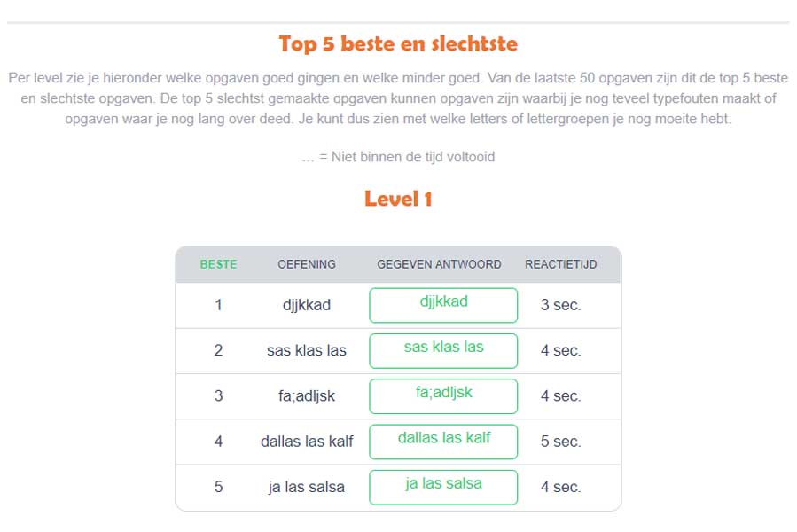The height and width of the screenshot is (532, 797).
Task: Click the 'Level 1' heading
Action: (398, 199)
